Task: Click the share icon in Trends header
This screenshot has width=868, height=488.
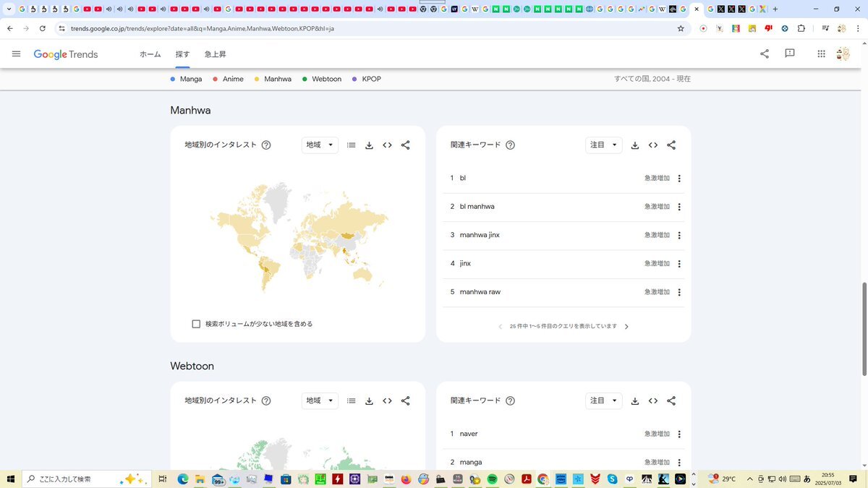Action: [765, 54]
